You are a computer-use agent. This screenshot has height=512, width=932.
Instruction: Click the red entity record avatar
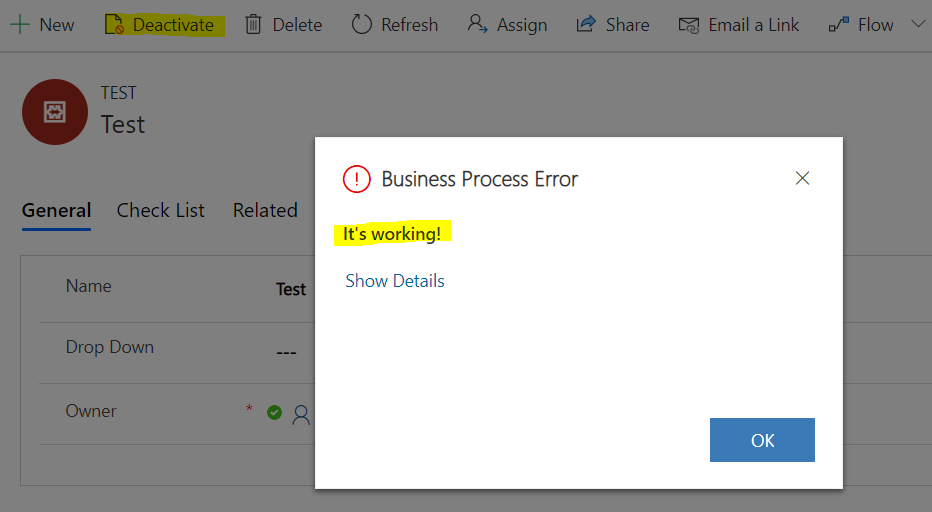pos(55,112)
